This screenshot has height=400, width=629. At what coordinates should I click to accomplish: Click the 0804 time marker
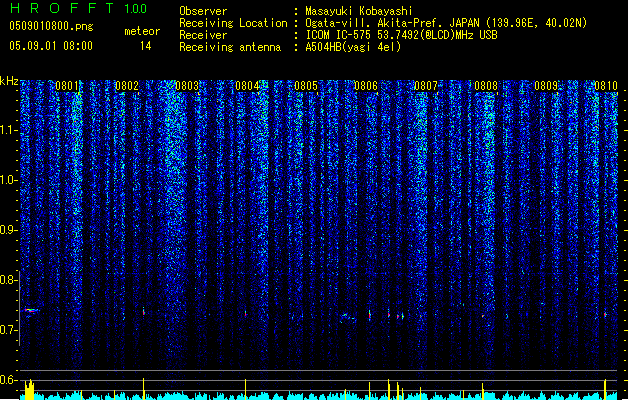247,86
